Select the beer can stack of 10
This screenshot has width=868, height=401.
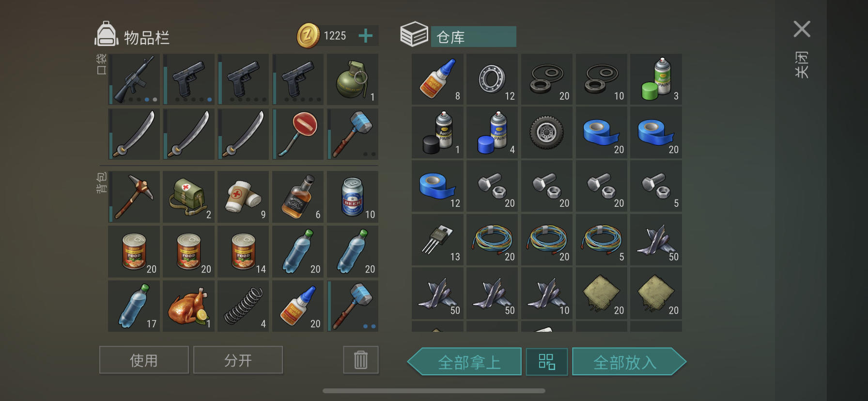[x=353, y=197]
